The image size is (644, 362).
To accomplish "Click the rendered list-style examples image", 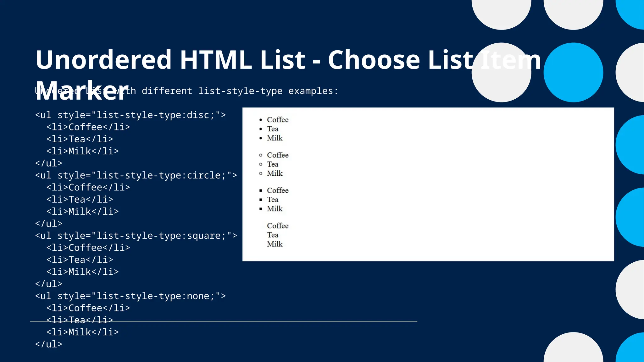I will 428,184.
